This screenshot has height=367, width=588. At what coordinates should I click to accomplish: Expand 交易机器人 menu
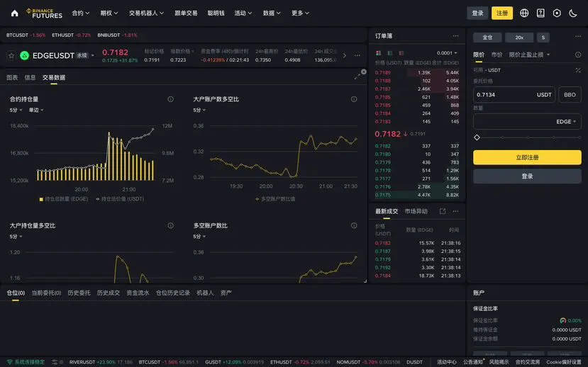146,13
